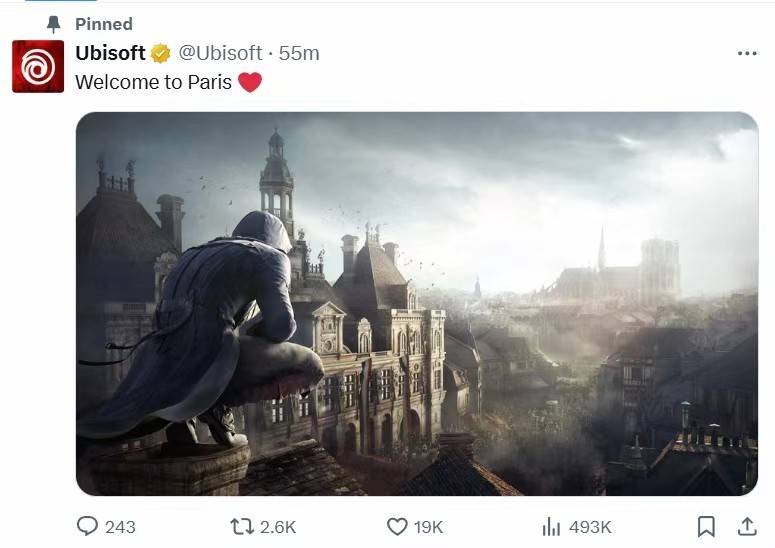Repost the tweet using the retweet icon
775x548 pixels.
tap(242, 526)
